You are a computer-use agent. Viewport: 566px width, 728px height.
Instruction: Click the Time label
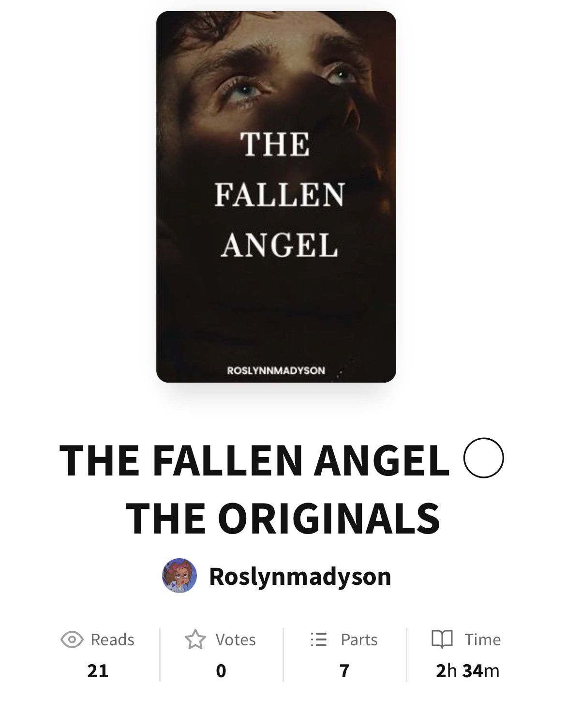[483, 639]
